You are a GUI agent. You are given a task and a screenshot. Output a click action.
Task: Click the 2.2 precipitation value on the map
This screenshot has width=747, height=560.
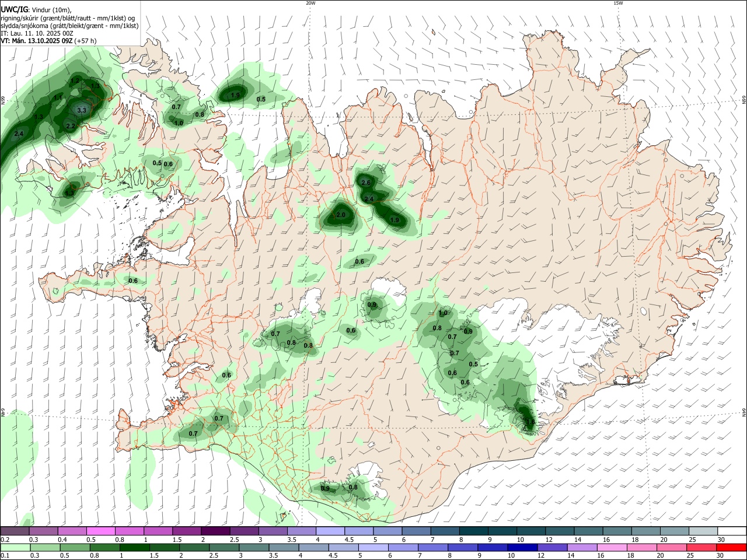click(71, 126)
